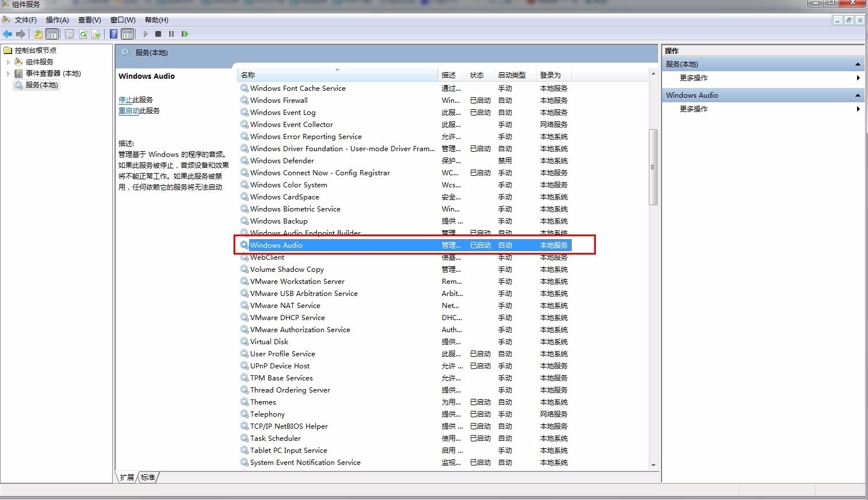Select 组件服务 in the console tree
This screenshot has height=500, width=868.
coord(40,61)
